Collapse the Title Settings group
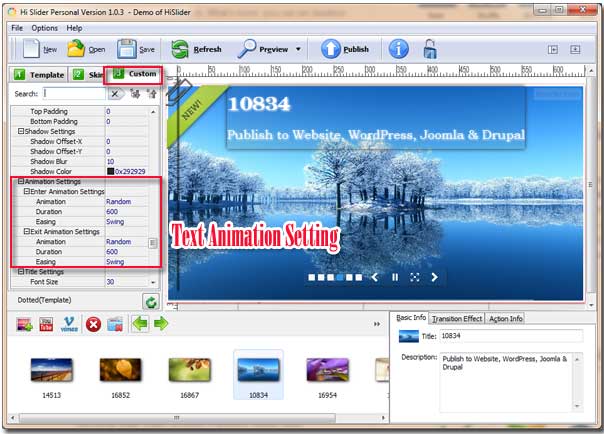 (x=21, y=271)
